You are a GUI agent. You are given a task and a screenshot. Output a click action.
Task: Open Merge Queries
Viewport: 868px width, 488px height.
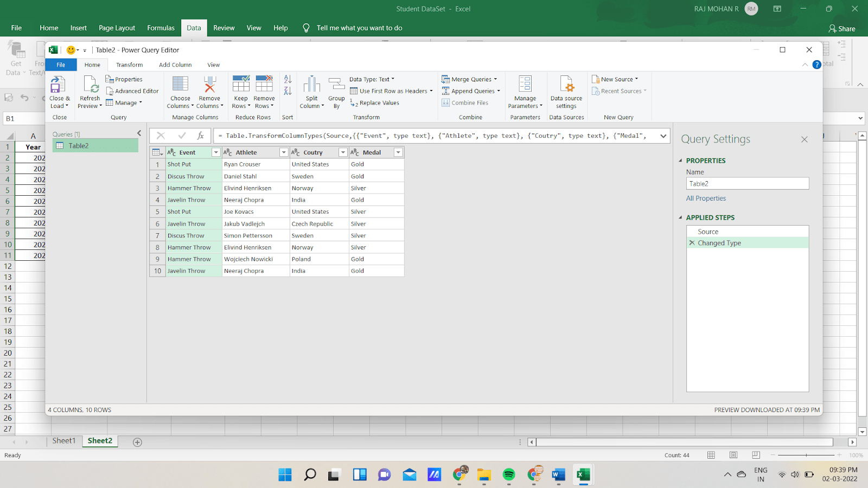click(470, 79)
